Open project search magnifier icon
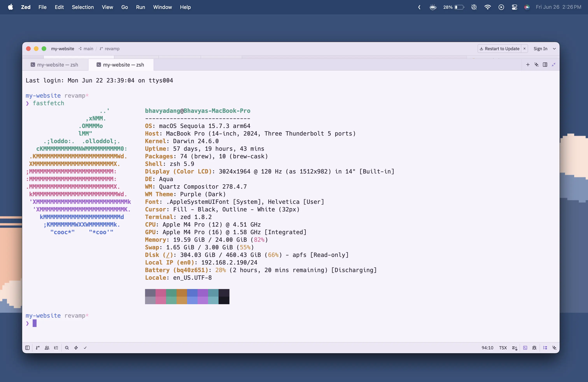 67,348
